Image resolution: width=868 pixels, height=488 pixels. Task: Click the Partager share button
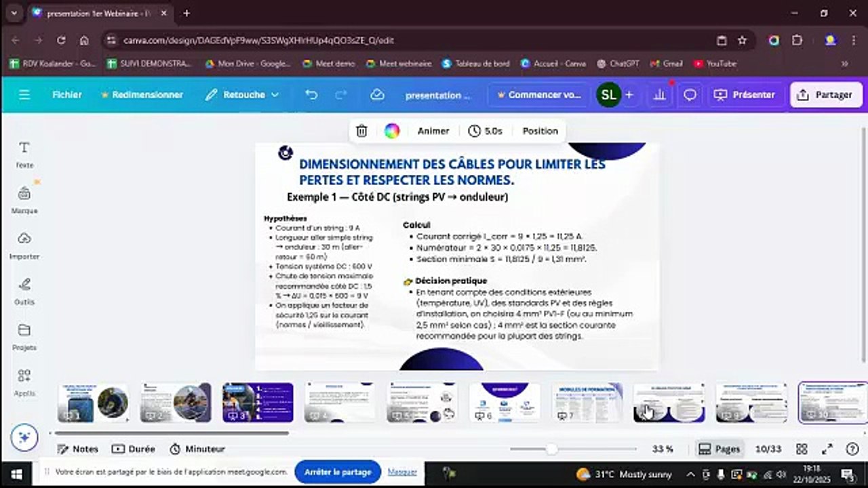point(825,95)
